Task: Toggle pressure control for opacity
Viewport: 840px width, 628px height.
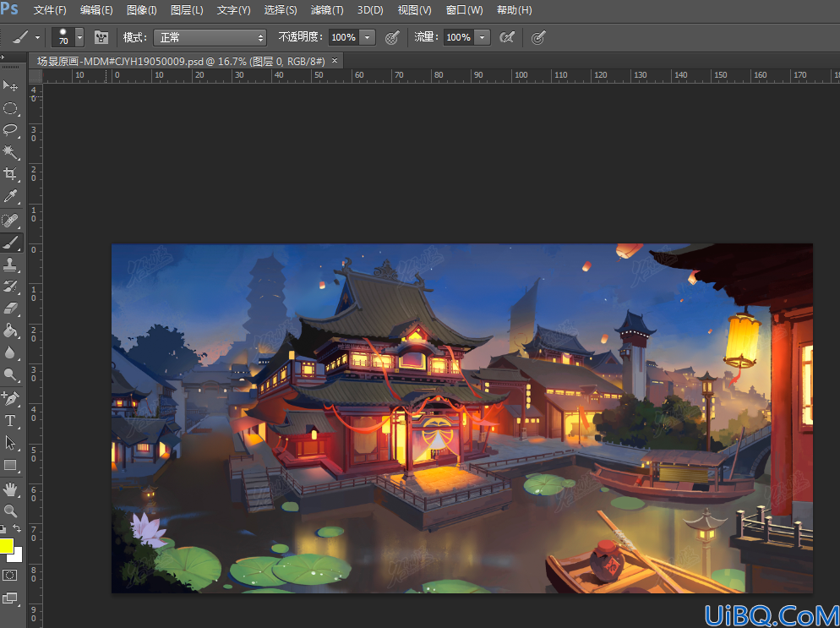Action: click(392, 37)
